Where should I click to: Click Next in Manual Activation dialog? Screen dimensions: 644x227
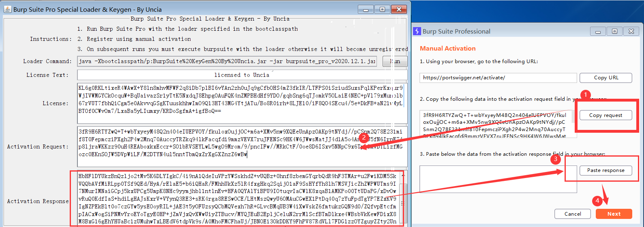click(x=614, y=214)
